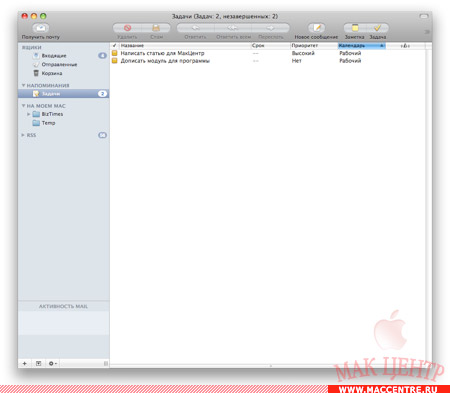
Task: Collapse the НА МОЕМ MAC section triangle
Action: (x=23, y=106)
